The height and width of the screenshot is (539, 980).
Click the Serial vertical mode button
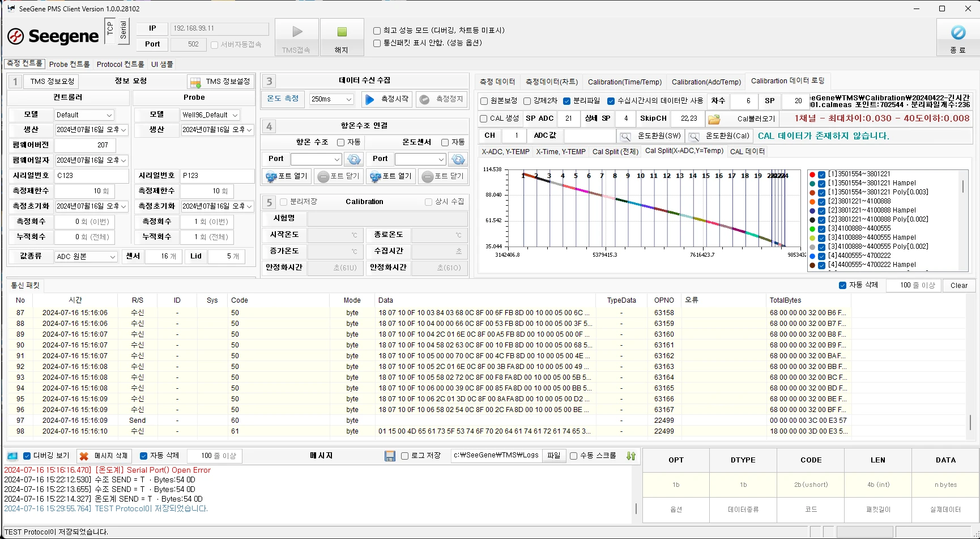(123, 31)
